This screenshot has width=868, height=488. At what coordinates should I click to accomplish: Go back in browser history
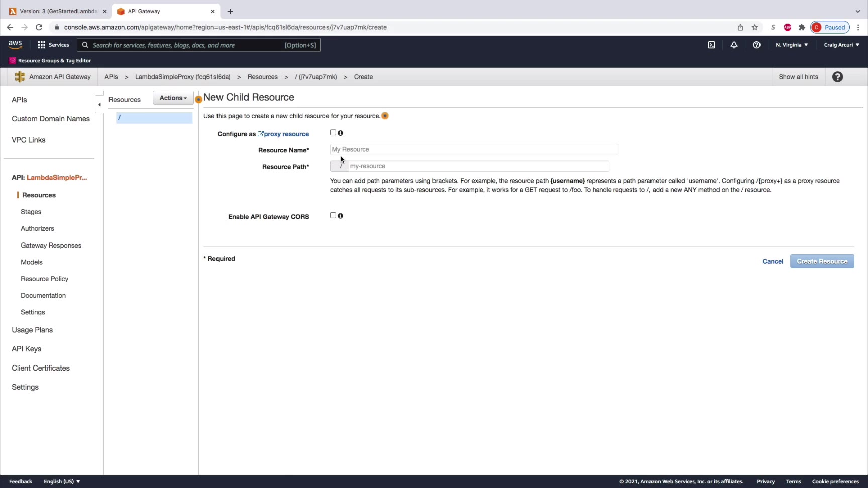point(10,27)
